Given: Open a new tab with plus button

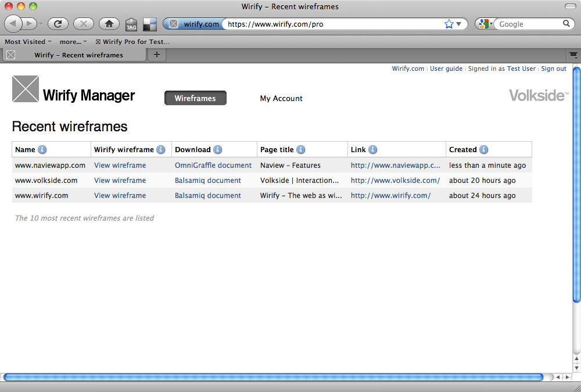Looking at the screenshot, I should [x=157, y=55].
